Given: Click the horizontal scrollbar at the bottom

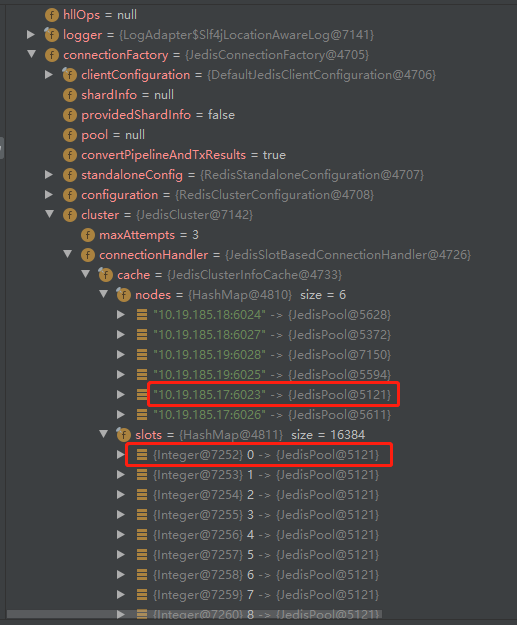Looking at the screenshot, I should point(194,614).
